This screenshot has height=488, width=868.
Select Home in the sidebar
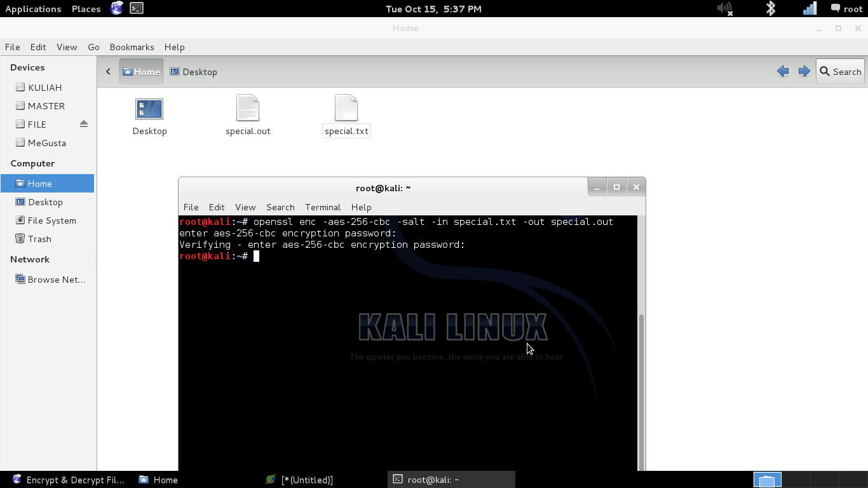[48, 184]
